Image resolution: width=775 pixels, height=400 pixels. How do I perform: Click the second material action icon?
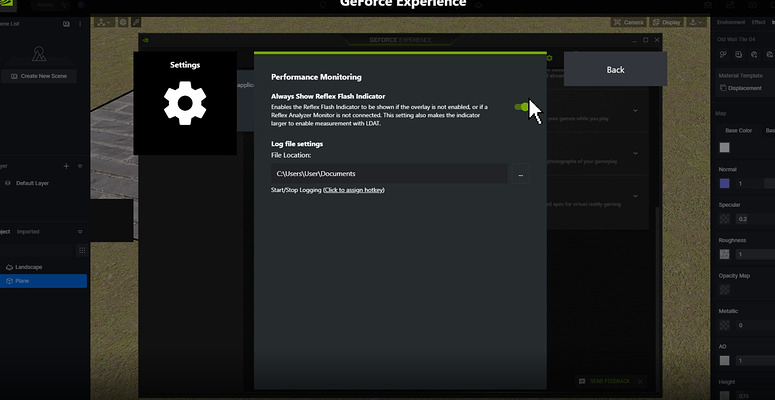point(738,55)
